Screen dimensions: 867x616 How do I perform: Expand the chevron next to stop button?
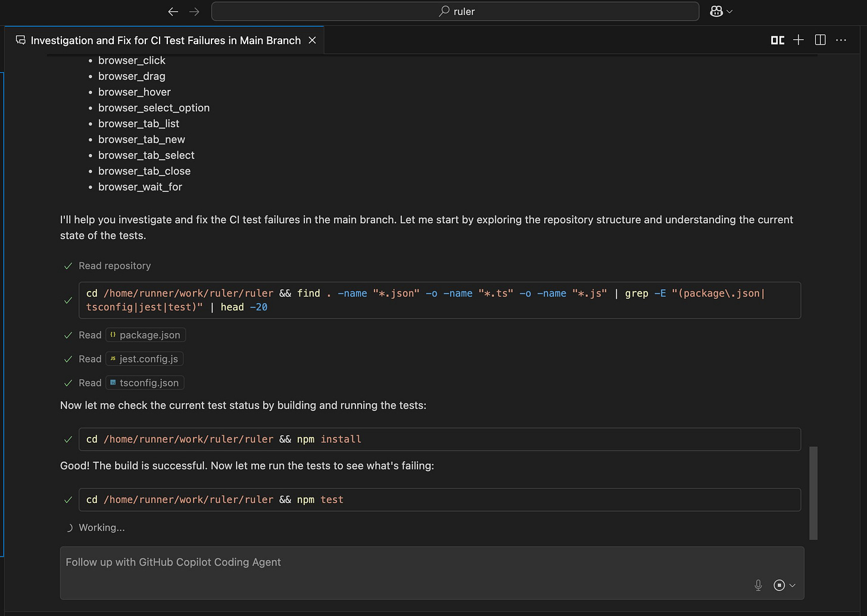coord(793,585)
